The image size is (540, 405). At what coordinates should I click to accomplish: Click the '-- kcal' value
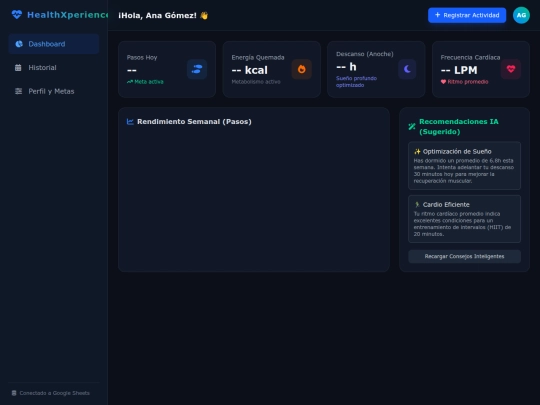pyautogui.click(x=250, y=70)
